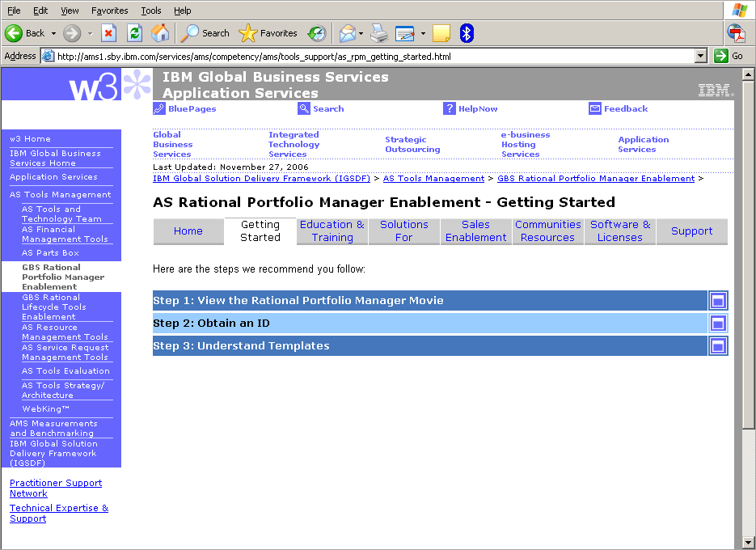The width and height of the screenshot is (756, 550).
Task: Expand Step 1 using its window icon
Action: pyautogui.click(x=718, y=301)
